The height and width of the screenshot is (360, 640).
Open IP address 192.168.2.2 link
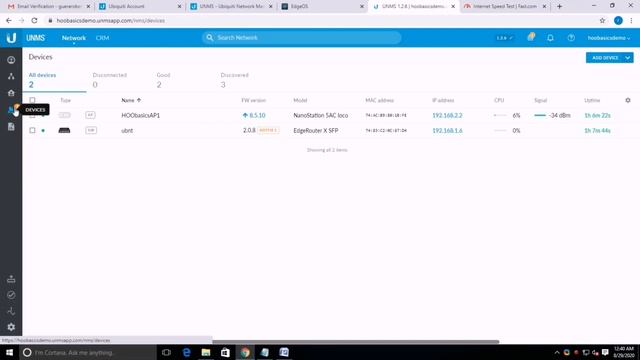tap(447, 116)
